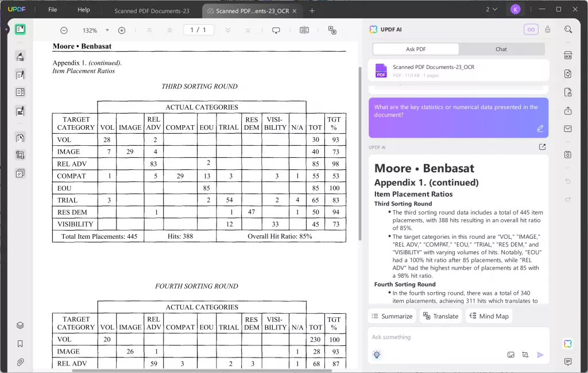Click the document vertical scrollbar

coord(360,153)
